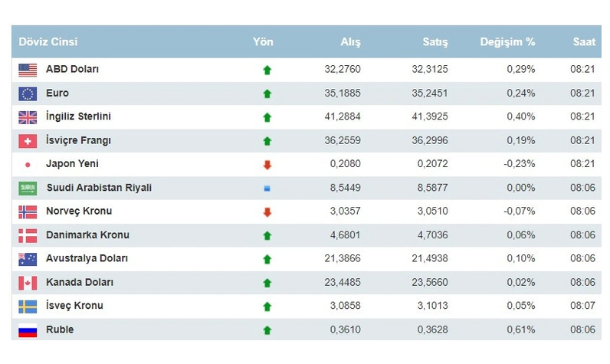Screen dimensions: 610x364
Task: Click the Swiss flag icon
Action: [28, 141]
